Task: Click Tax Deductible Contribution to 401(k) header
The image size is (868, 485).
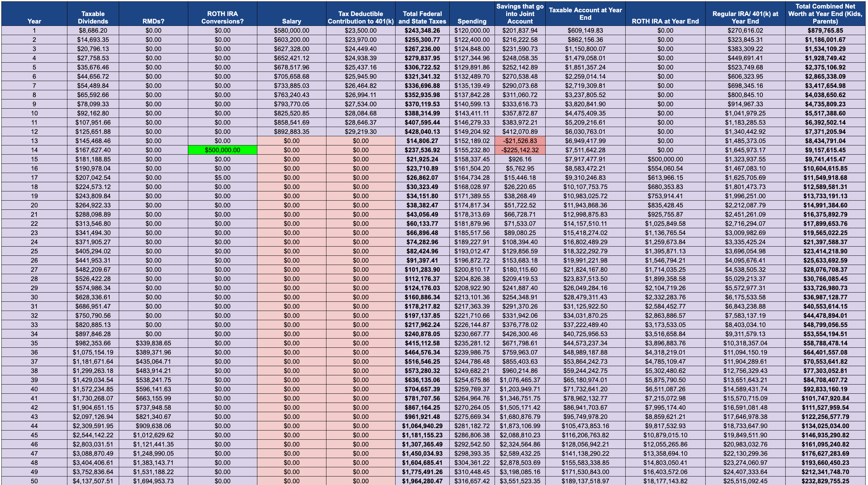Action: pos(360,14)
